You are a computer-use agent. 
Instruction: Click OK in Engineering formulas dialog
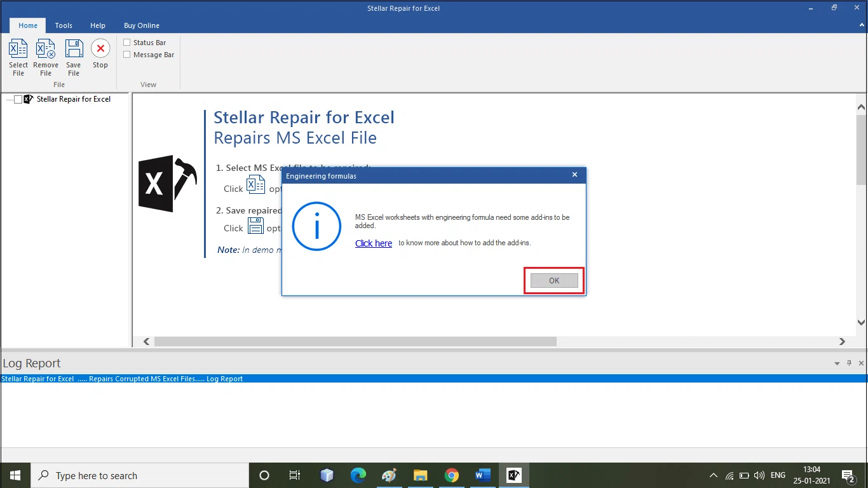pos(554,281)
